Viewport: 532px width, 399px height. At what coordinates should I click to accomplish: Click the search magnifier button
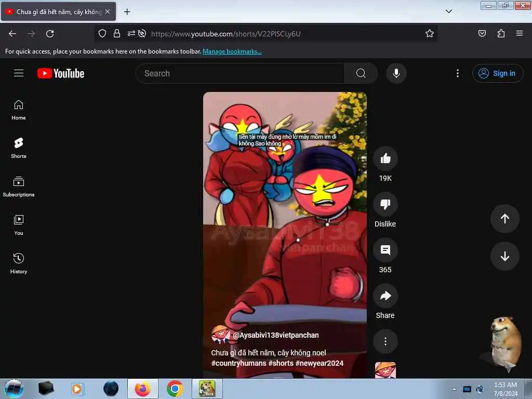(361, 73)
